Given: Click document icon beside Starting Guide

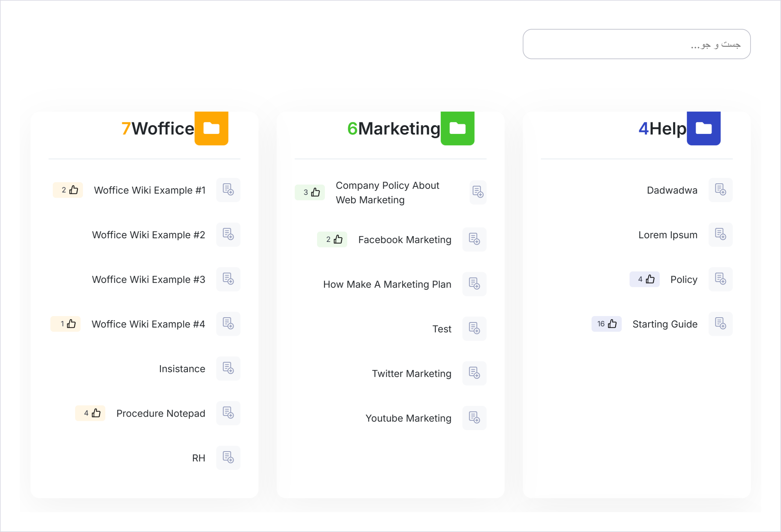Looking at the screenshot, I should coord(721,324).
